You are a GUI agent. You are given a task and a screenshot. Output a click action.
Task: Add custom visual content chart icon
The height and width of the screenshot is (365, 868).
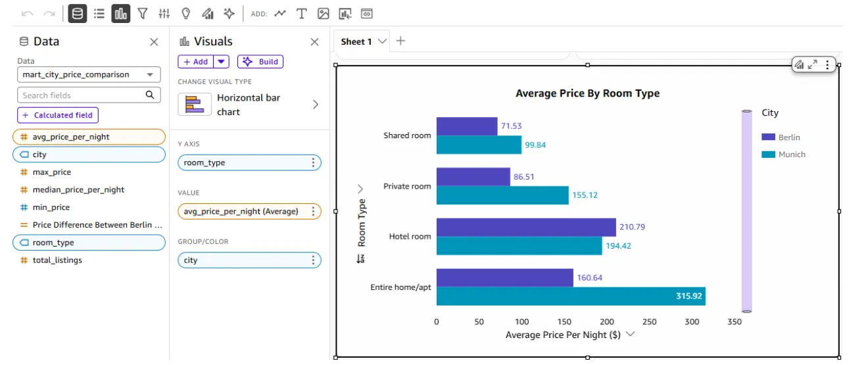coord(345,13)
